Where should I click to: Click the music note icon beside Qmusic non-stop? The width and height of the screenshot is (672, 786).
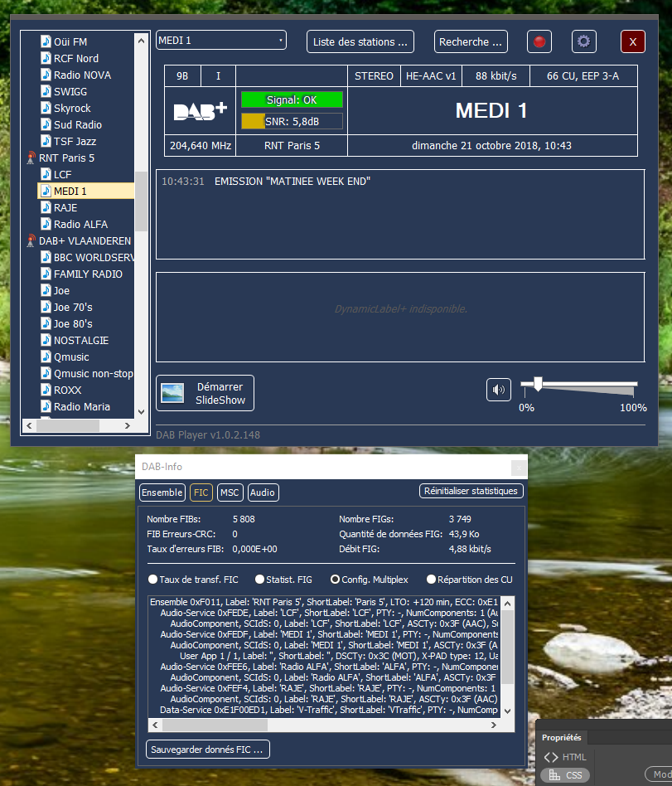[x=46, y=373]
